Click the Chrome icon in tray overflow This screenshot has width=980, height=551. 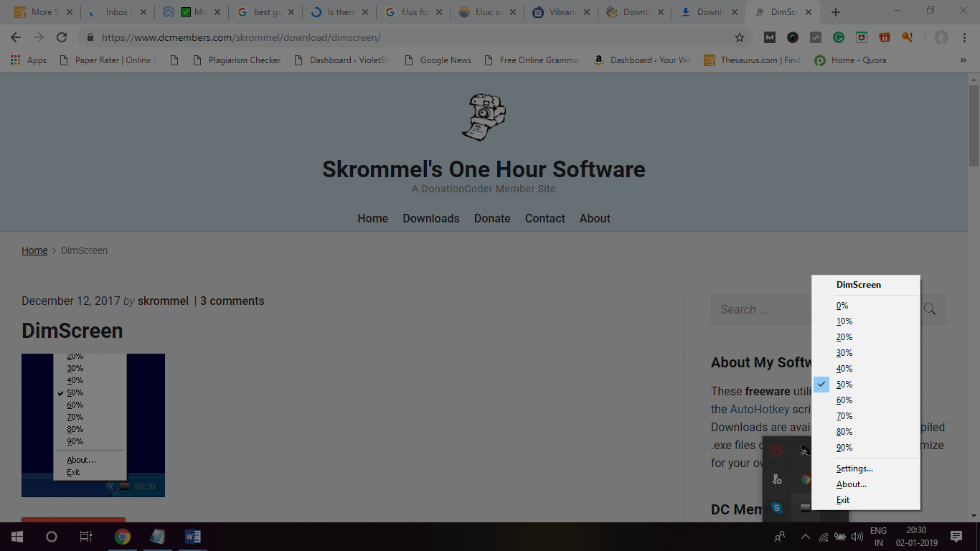[806, 479]
